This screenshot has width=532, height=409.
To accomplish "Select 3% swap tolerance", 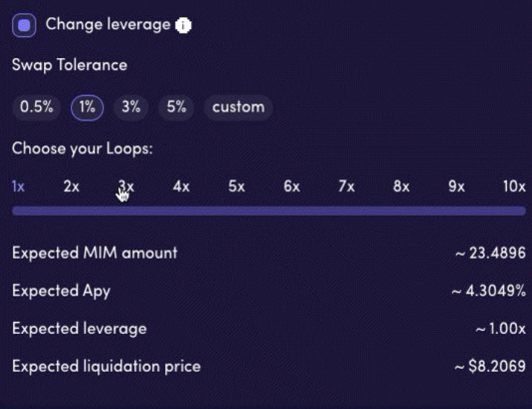I will pyautogui.click(x=131, y=107).
